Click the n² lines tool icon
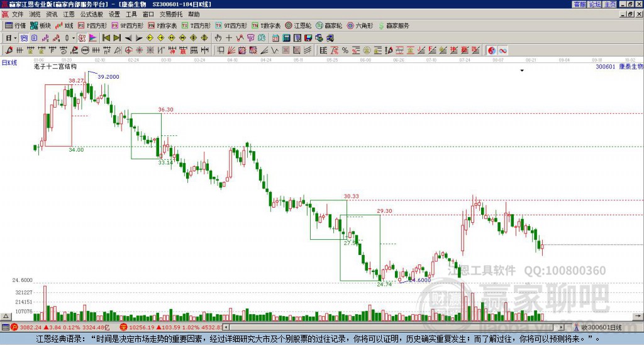This screenshot has height=345, width=644. [107, 50]
